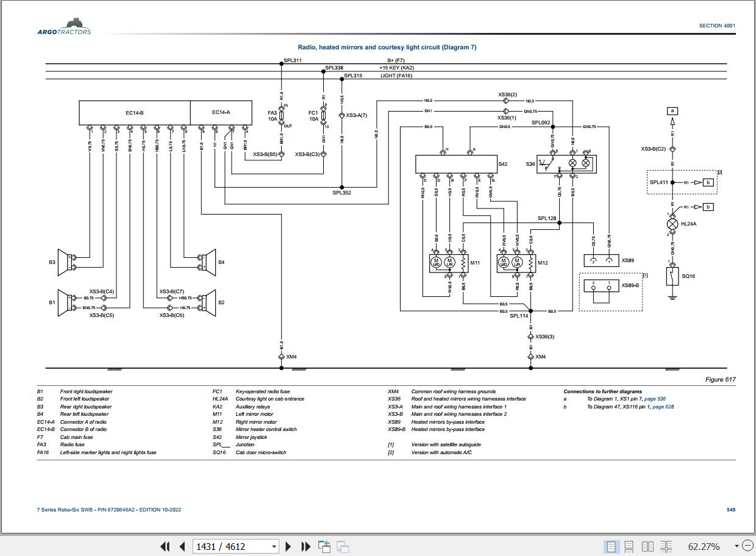Click the EC14-A connector label
The height and width of the screenshot is (556, 756).
(x=221, y=112)
